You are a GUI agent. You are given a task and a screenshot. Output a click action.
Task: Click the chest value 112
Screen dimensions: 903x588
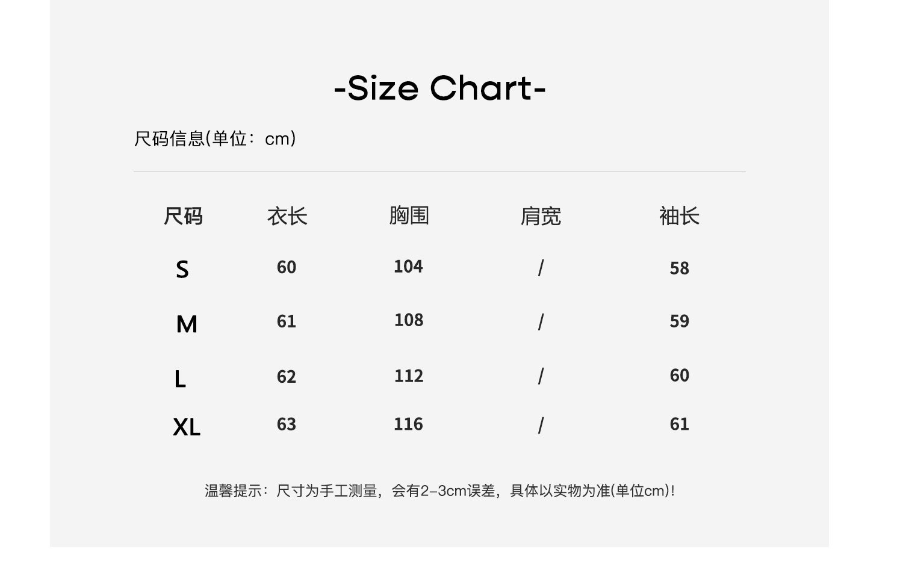pos(409,376)
